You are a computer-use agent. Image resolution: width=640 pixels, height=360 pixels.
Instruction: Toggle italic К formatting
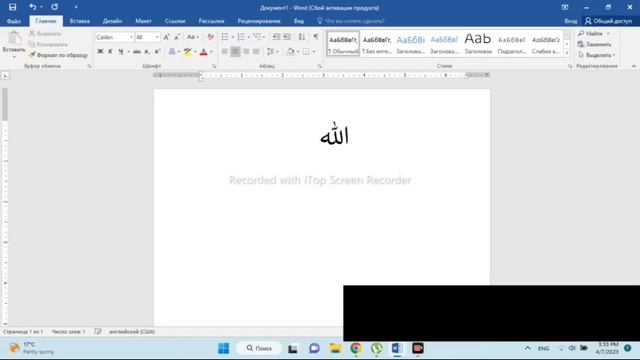[x=110, y=51]
